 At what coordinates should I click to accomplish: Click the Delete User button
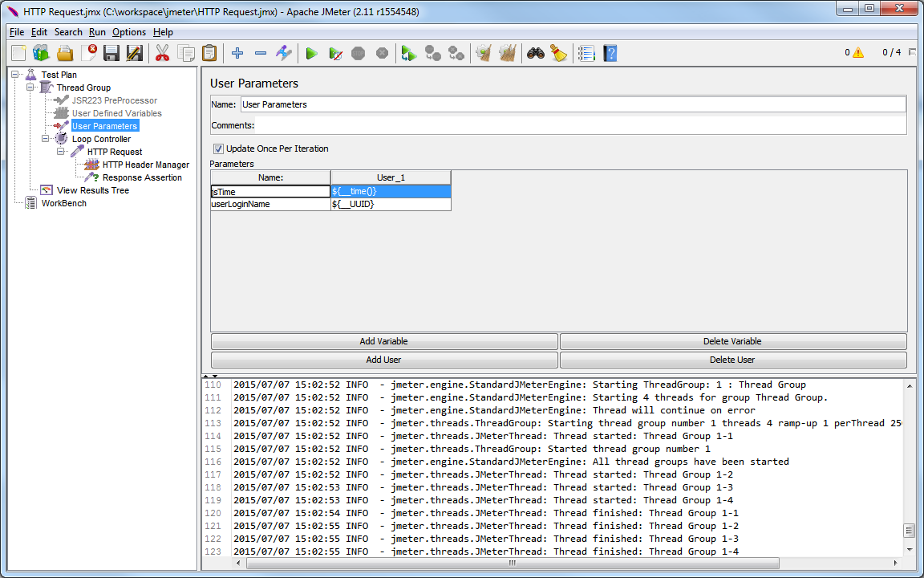coord(732,360)
